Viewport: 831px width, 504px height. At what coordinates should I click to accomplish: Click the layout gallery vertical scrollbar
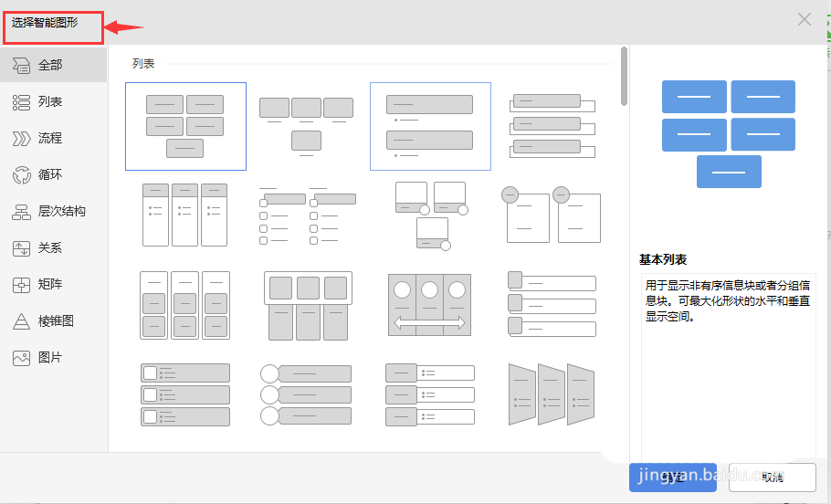624,77
